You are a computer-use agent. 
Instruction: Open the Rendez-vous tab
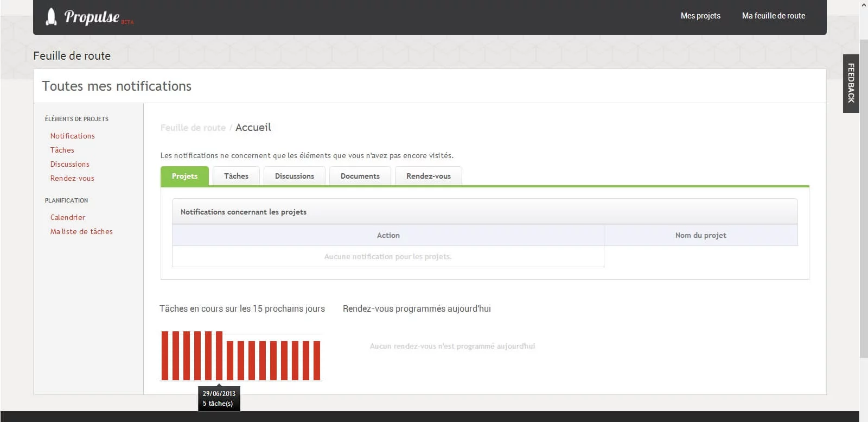[428, 176]
